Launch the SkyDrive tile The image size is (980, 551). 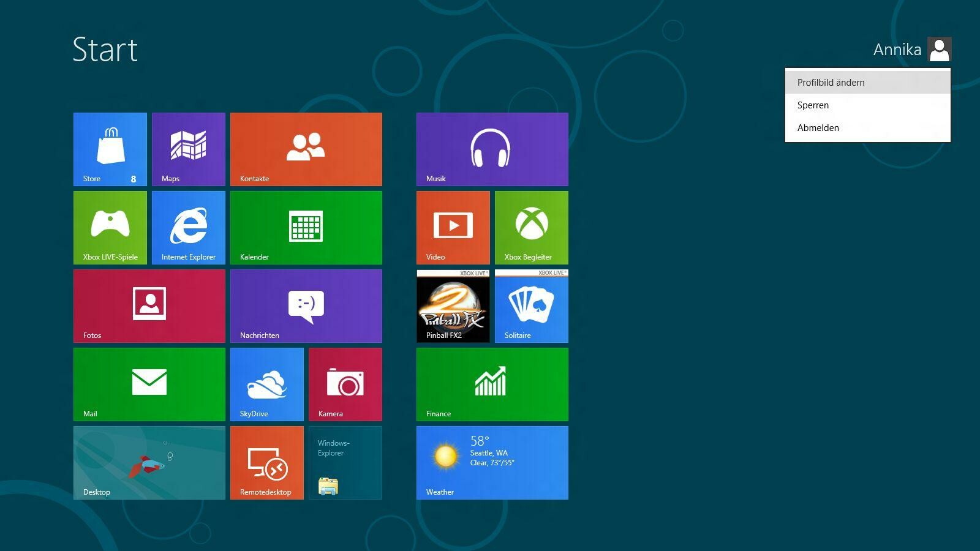tap(267, 384)
